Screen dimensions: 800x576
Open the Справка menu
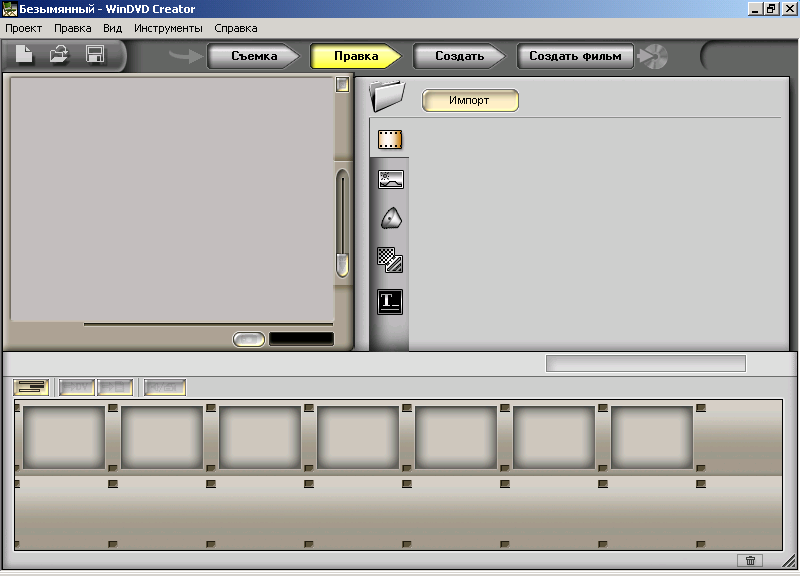(x=236, y=29)
